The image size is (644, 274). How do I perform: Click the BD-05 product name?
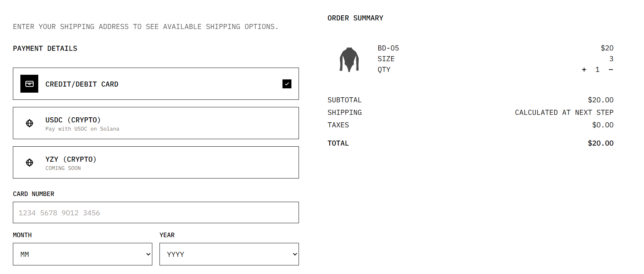[388, 48]
